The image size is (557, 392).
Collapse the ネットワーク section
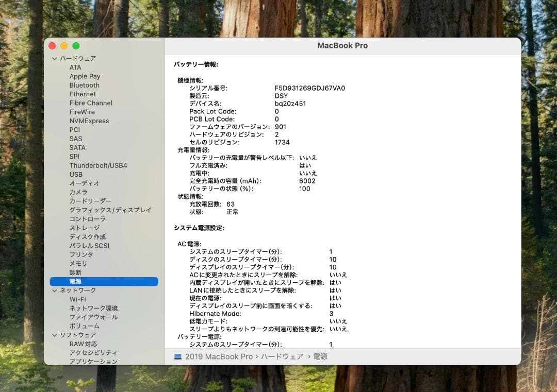click(x=55, y=290)
